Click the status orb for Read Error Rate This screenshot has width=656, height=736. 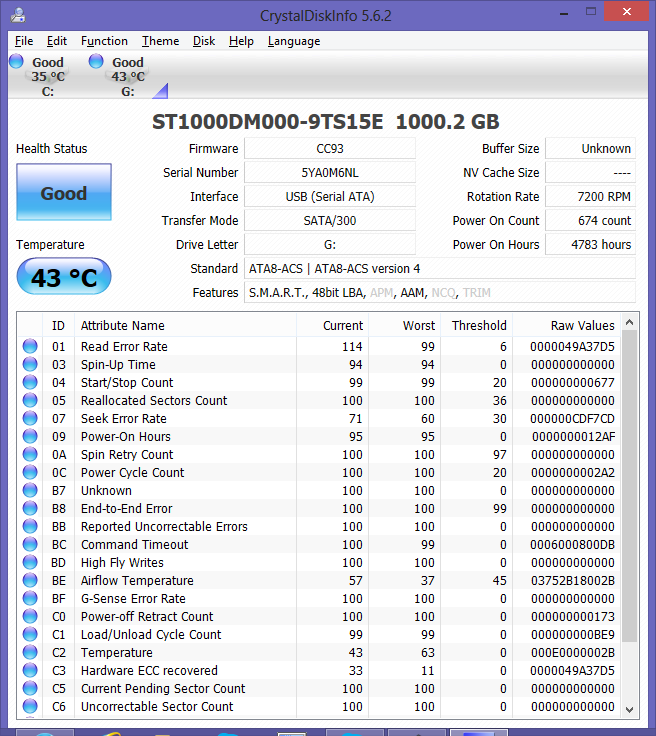point(30,346)
